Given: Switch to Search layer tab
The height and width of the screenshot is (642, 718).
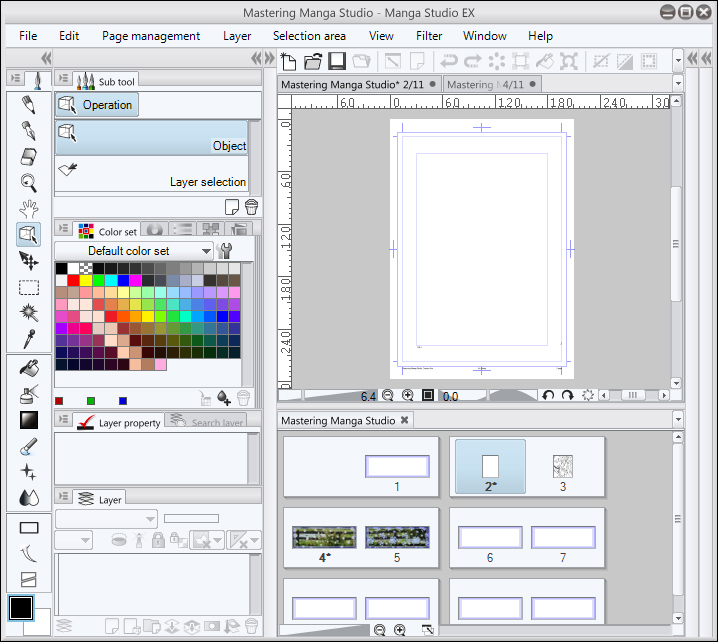Looking at the screenshot, I should pyautogui.click(x=206, y=420).
